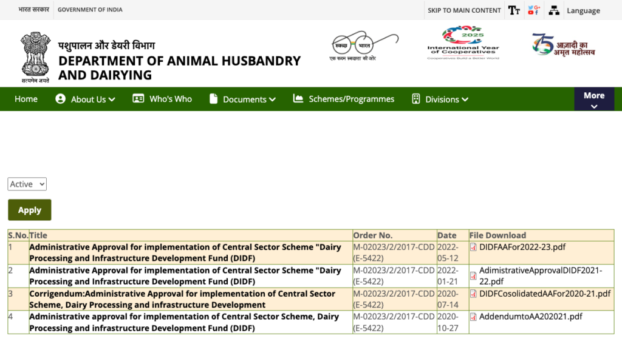This screenshot has width=622, height=364.
Task: Click the Twitter icon in social media group
Action: tap(530, 7)
